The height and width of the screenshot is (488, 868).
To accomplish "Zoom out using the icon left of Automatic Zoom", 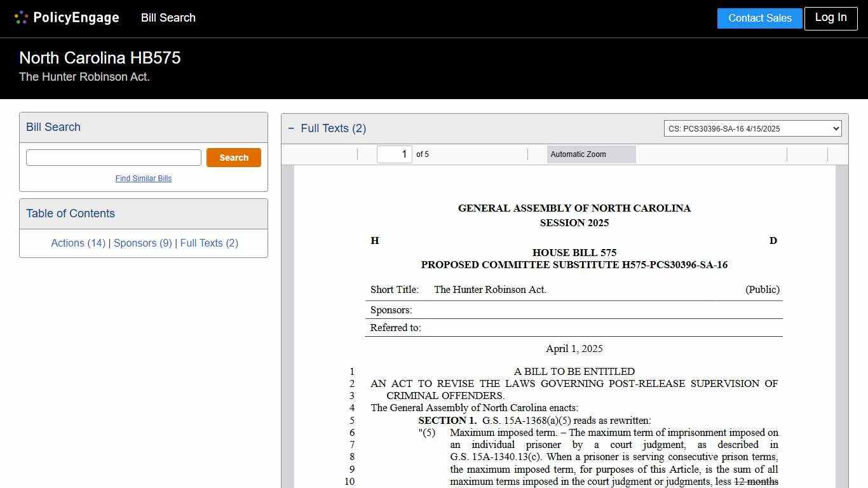I will [537, 154].
